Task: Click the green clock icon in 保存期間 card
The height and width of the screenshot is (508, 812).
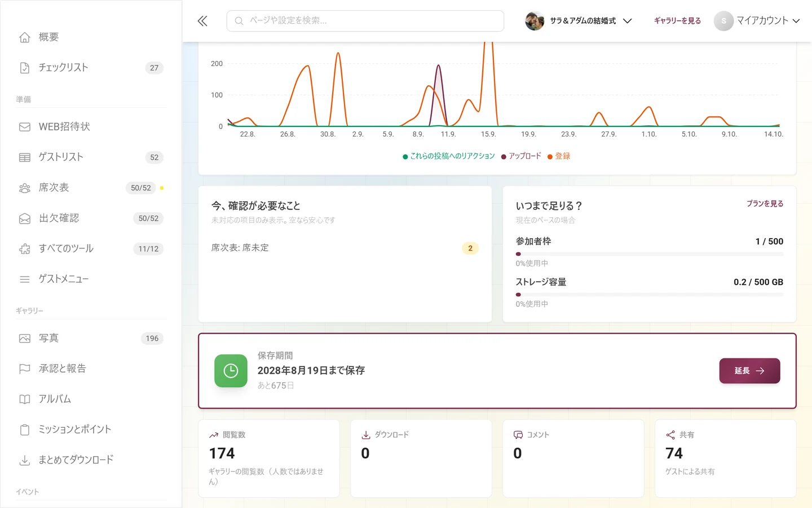Action: (231, 371)
